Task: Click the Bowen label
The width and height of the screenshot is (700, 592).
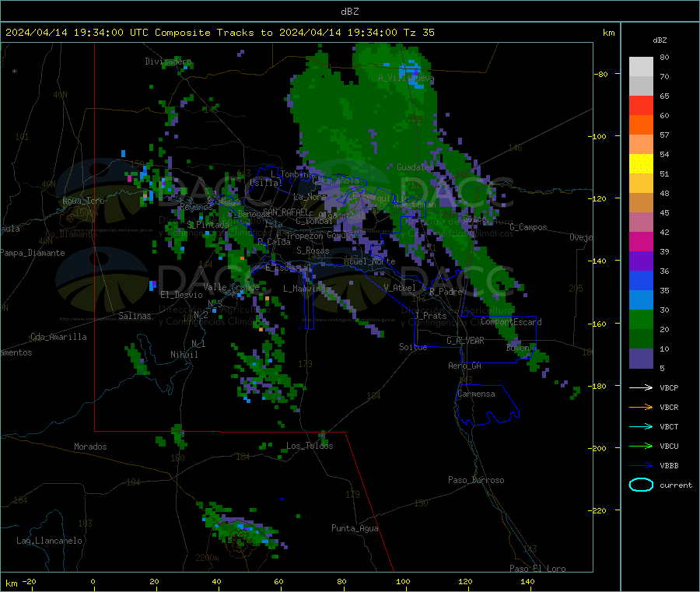Action: [518, 347]
